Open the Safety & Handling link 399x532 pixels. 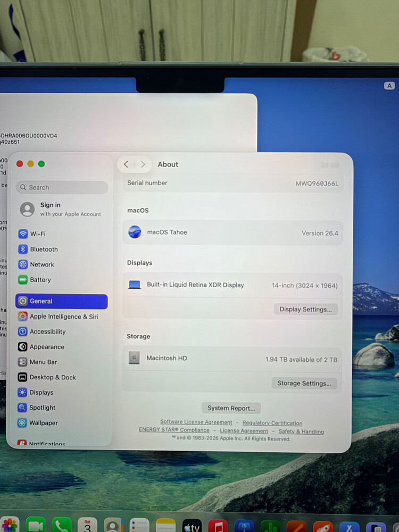301,431
